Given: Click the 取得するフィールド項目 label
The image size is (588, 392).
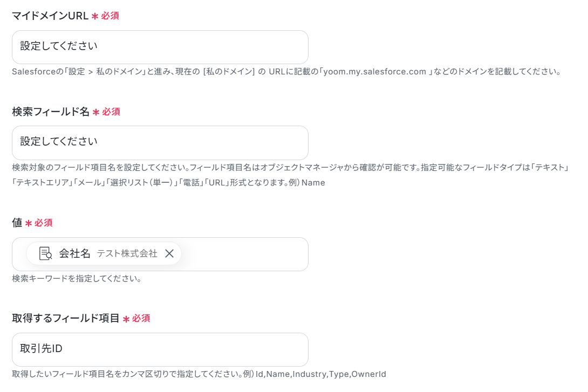Looking at the screenshot, I should pos(66,318).
